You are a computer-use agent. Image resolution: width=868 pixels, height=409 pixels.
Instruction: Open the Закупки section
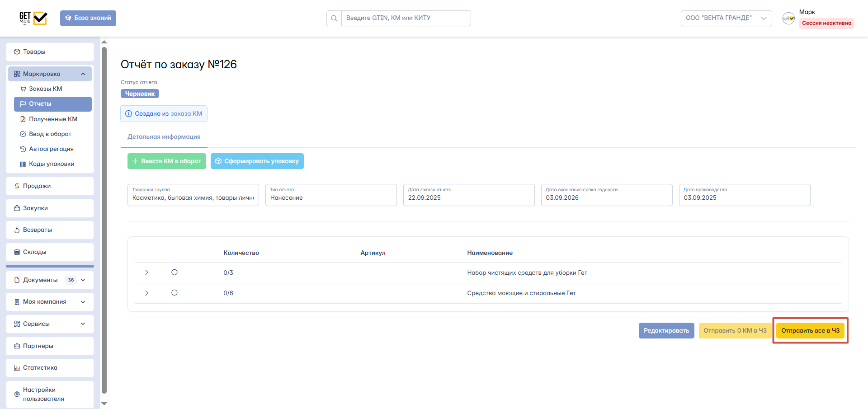(50, 208)
